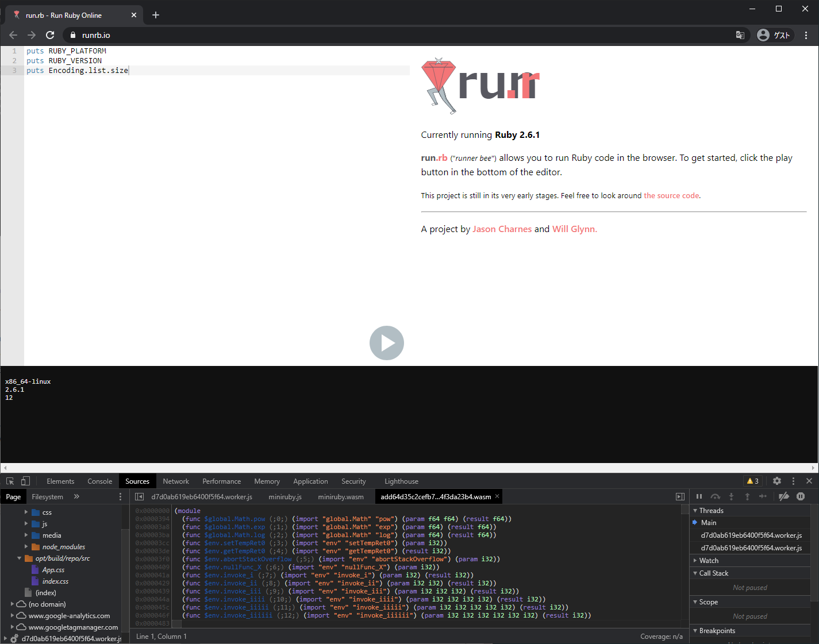Open DevTools settings gear

(777, 481)
